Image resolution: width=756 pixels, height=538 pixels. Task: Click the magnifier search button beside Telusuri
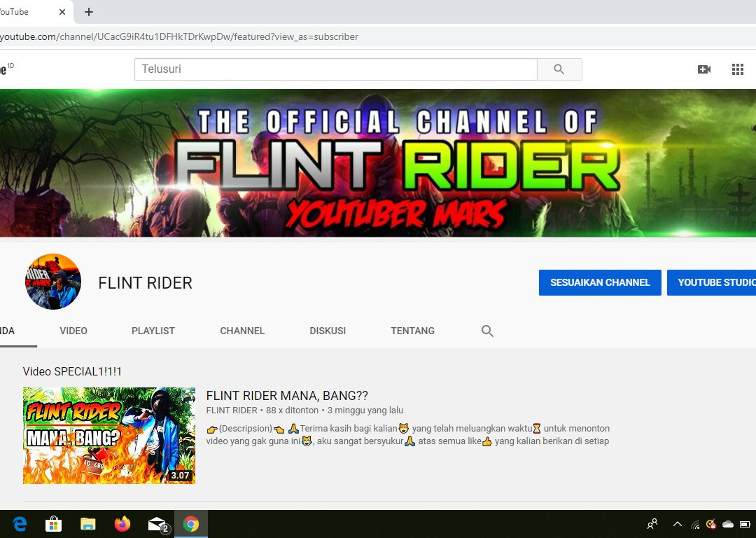coord(559,69)
